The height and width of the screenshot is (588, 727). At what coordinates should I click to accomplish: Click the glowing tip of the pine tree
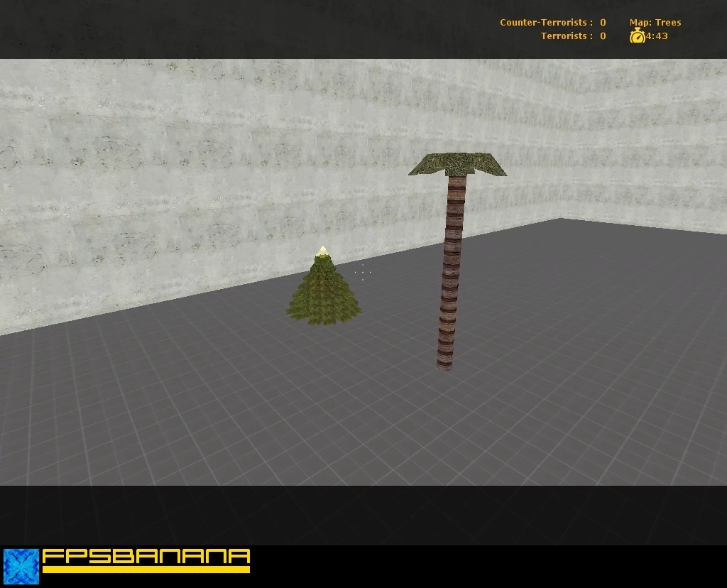click(x=323, y=251)
